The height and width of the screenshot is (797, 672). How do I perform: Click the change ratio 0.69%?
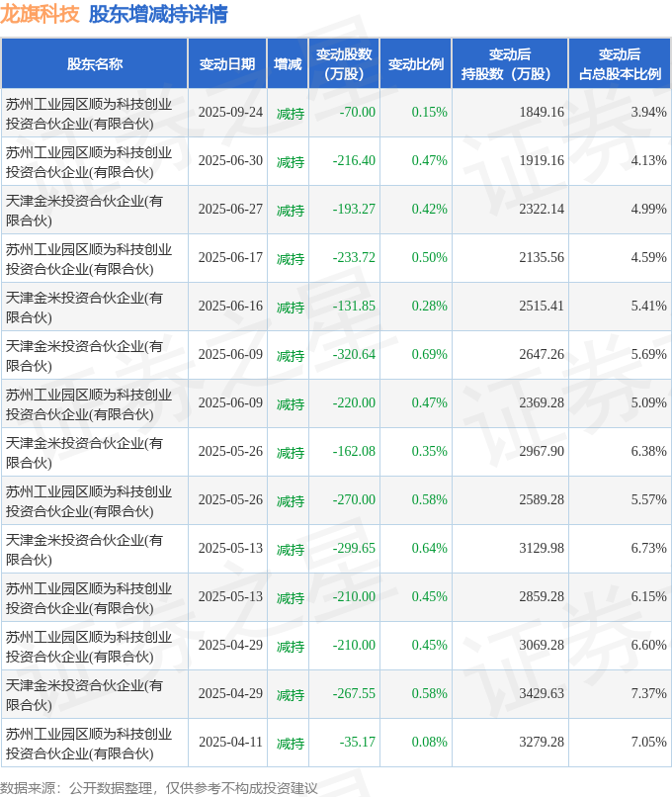pyautogui.click(x=429, y=354)
